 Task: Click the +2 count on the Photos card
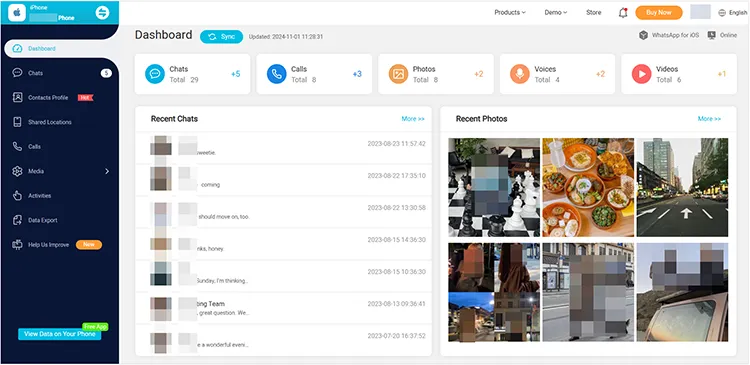pyautogui.click(x=479, y=74)
